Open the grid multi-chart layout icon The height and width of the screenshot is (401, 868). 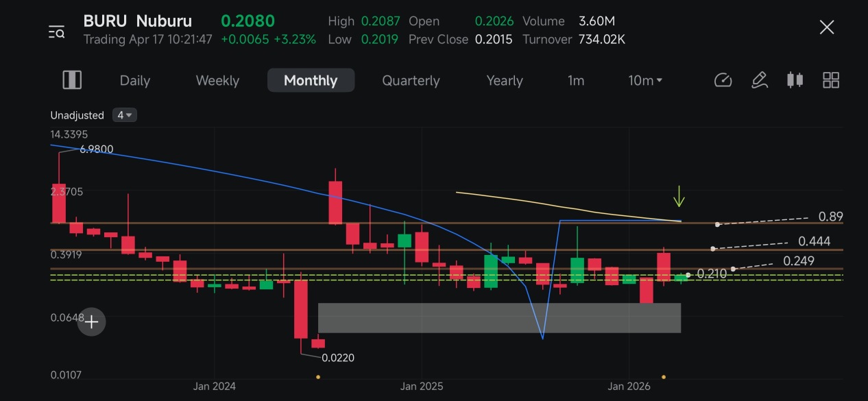click(x=831, y=80)
